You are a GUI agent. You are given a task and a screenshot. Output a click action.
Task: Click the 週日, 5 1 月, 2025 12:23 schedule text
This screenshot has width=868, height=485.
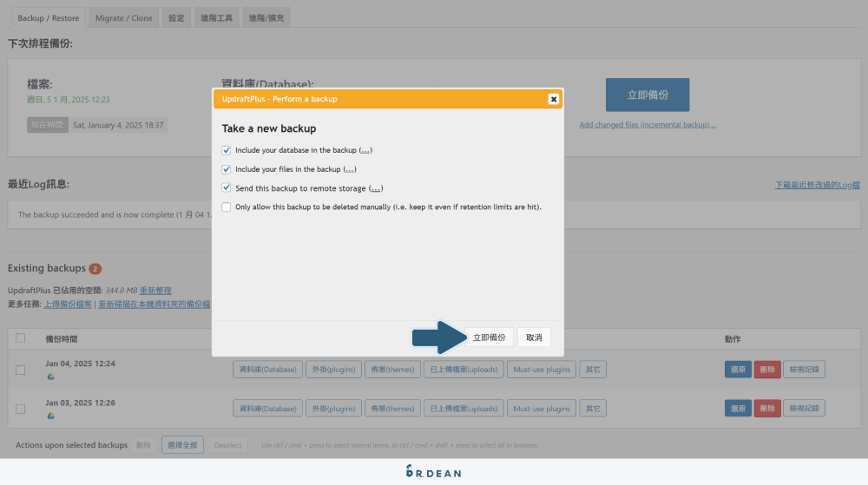[x=69, y=100]
